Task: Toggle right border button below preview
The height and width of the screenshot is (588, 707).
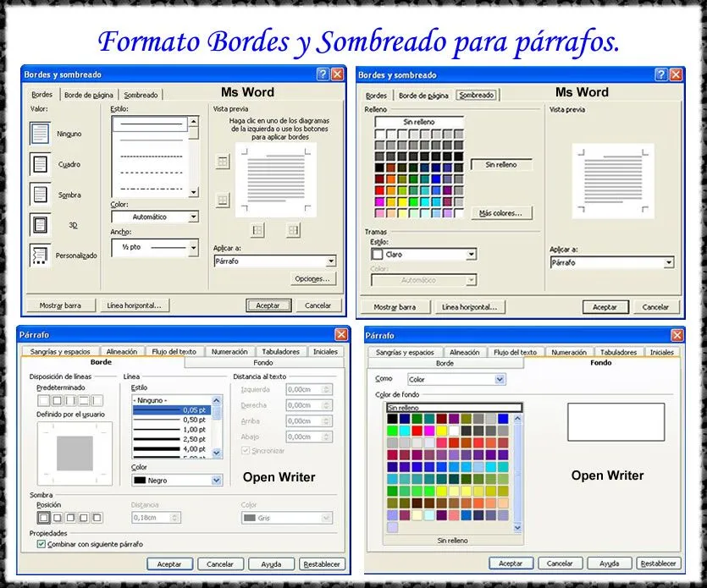Action: pyautogui.click(x=293, y=230)
